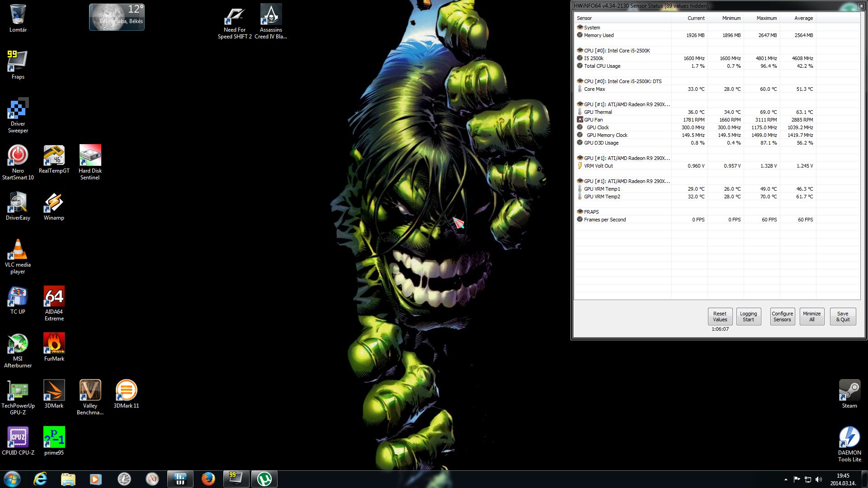The width and height of the screenshot is (868, 488).
Task: Click the taskbar clock showing 19:45
Action: 843,479
